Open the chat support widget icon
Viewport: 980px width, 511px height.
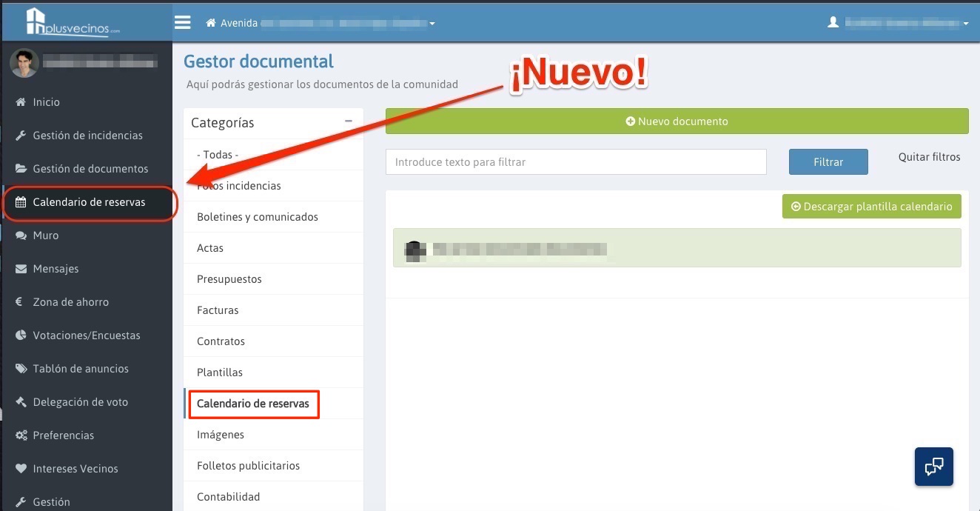click(x=933, y=467)
